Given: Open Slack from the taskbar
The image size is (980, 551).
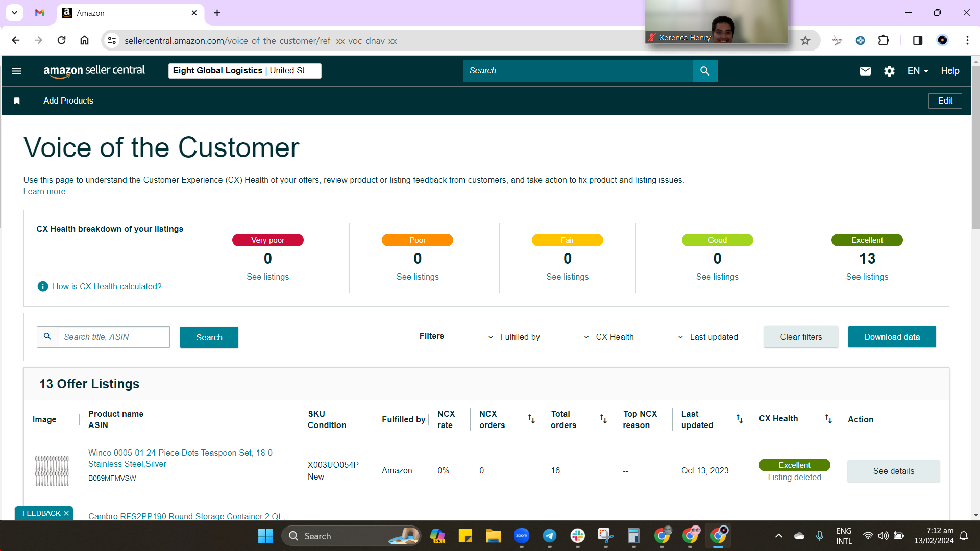Looking at the screenshot, I should pos(577,536).
